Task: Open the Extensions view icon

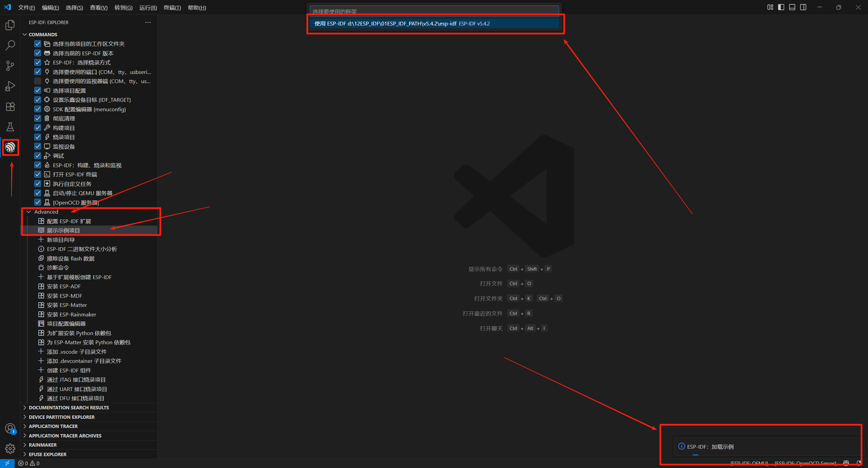Action: pos(10,106)
